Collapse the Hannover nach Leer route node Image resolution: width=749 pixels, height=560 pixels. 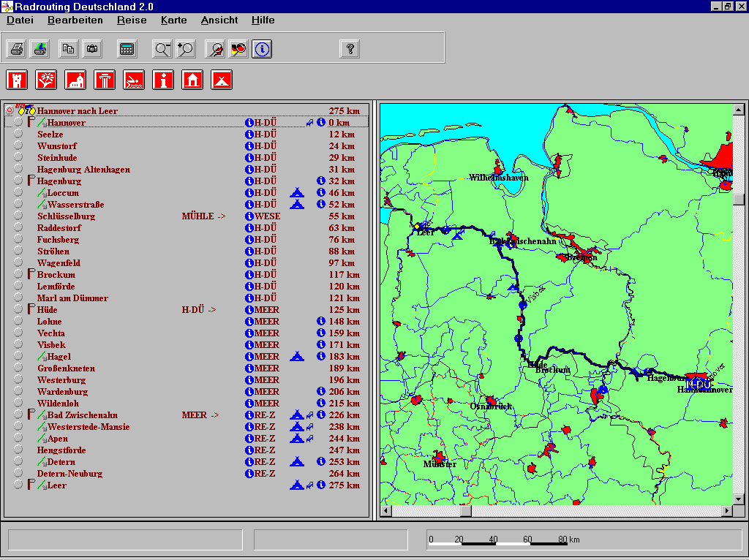[x=10, y=110]
